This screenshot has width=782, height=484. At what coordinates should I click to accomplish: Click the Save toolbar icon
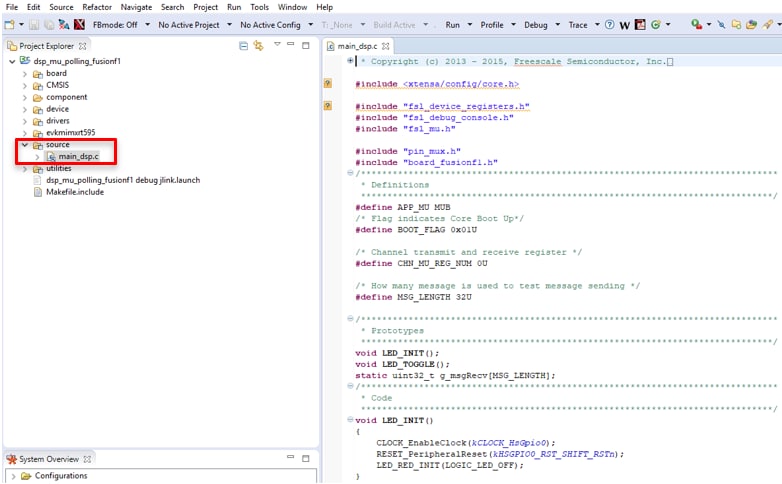pos(34,24)
